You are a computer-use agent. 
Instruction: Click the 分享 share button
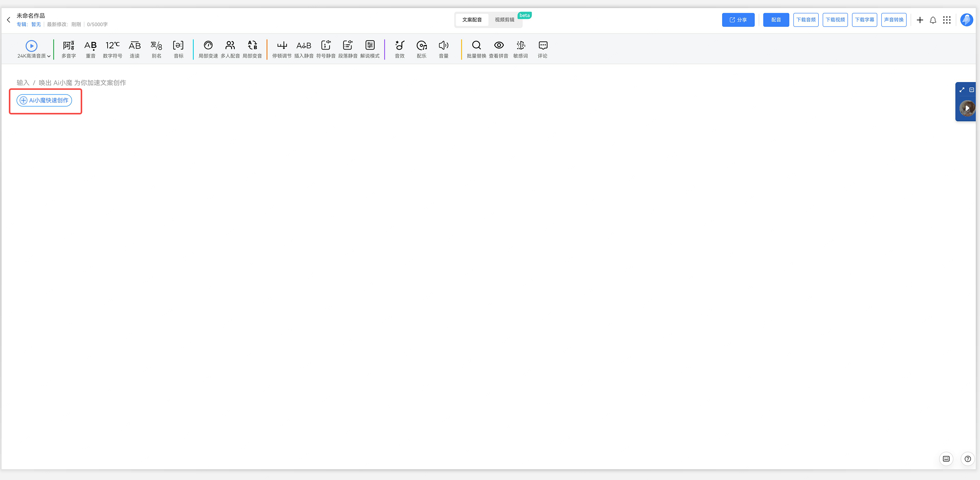(x=738, y=20)
